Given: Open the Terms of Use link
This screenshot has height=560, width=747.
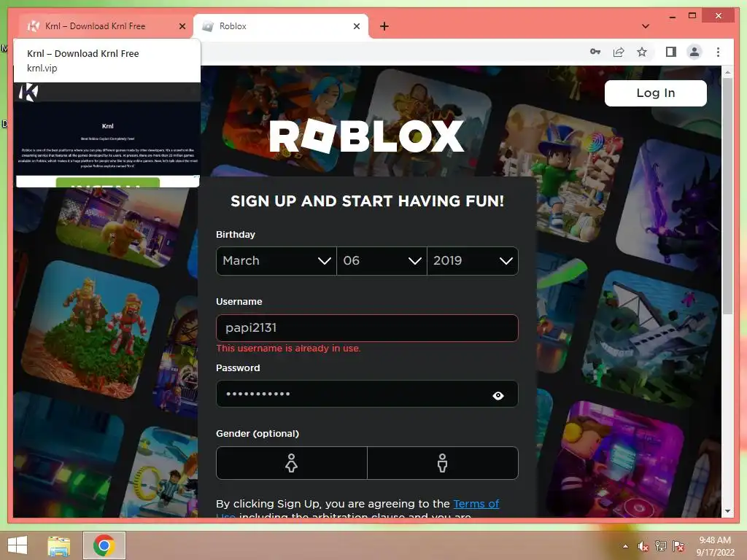Looking at the screenshot, I should (x=476, y=504).
